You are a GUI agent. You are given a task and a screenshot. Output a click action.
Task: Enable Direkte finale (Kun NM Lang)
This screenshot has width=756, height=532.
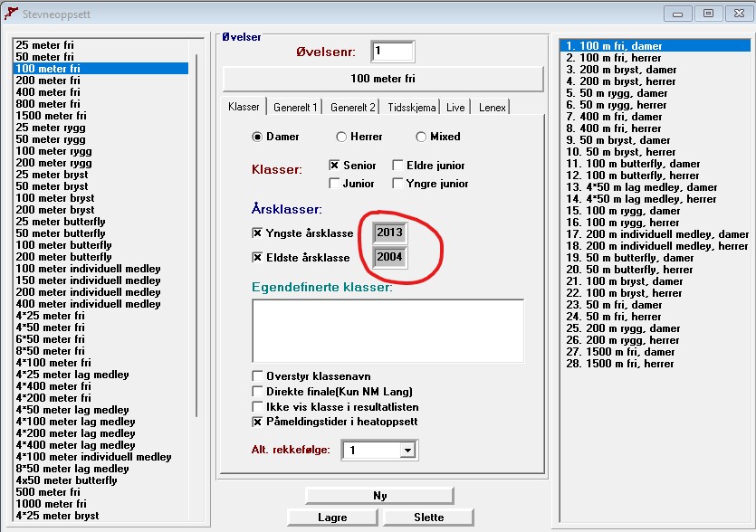(x=258, y=392)
